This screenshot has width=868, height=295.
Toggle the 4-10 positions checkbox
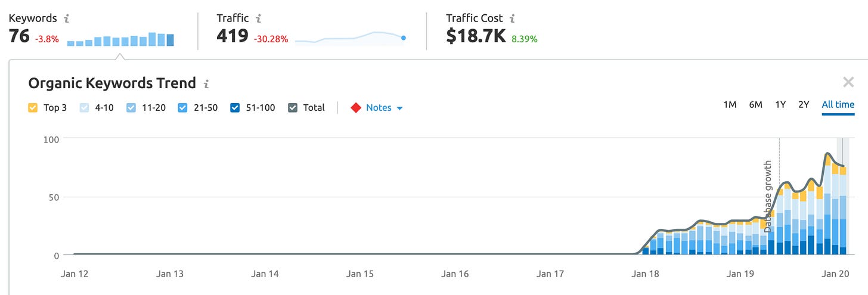(84, 108)
